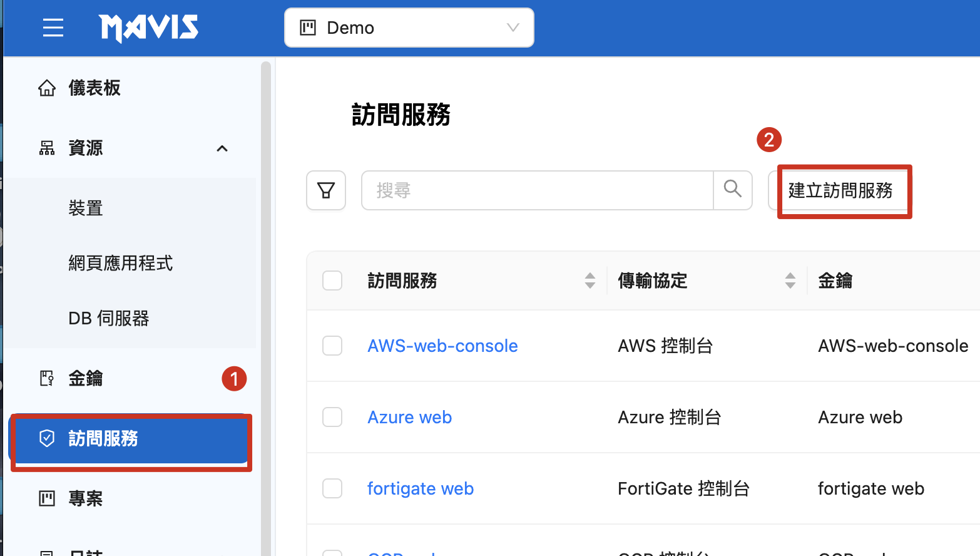Sort by the 訪問服務 column

pos(590,281)
